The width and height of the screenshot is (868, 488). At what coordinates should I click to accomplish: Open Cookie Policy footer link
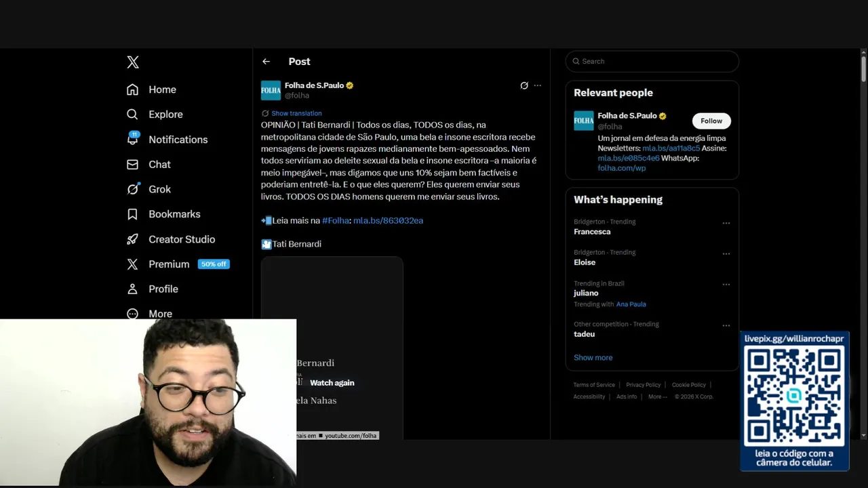coord(689,385)
